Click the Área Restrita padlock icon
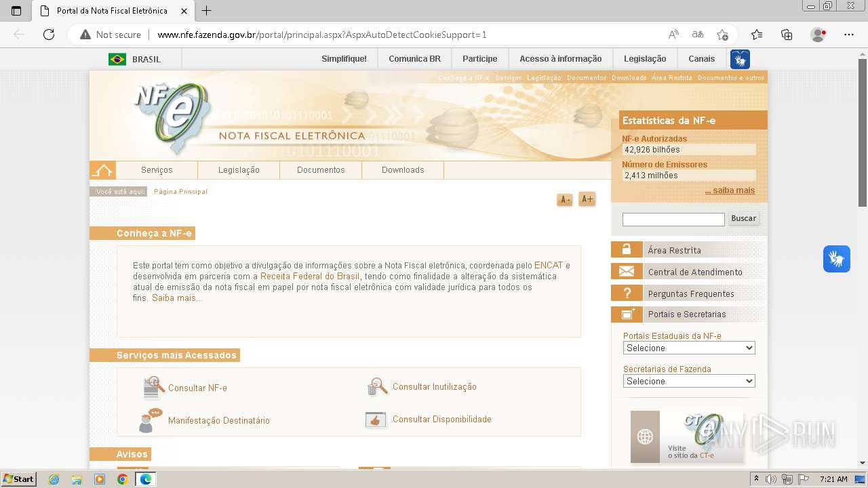The width and height of the screenshot is (868, 488). click(627, 249)
